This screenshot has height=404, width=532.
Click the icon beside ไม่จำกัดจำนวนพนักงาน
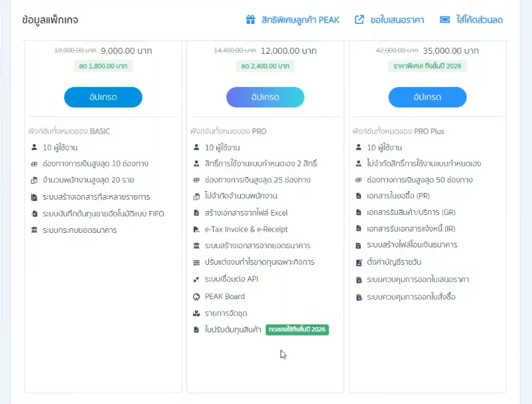pyautogui.click(x=196, y=196)
